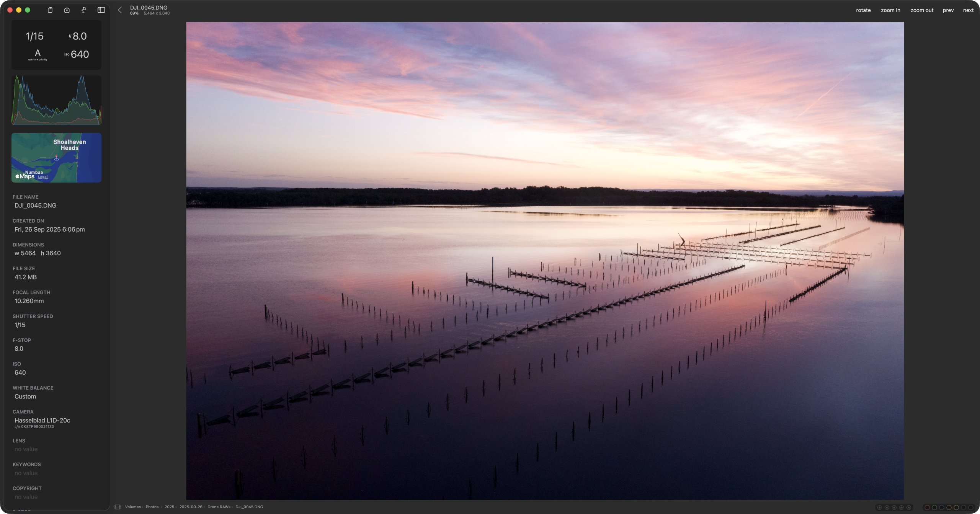Open 2025-09-26 folder in path bar
This screenshot has height=514, width=980.
[191, 507]
